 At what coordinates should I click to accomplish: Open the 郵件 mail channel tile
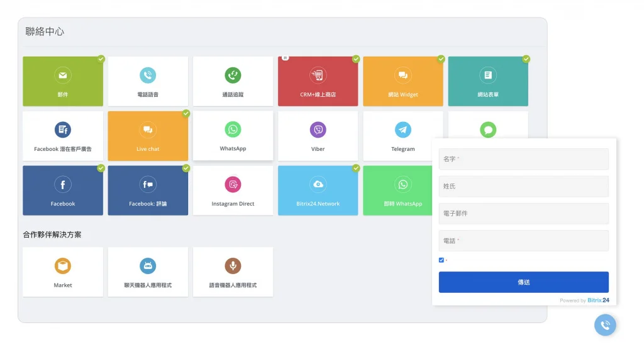pyautogui.click(x=63, y=81)
